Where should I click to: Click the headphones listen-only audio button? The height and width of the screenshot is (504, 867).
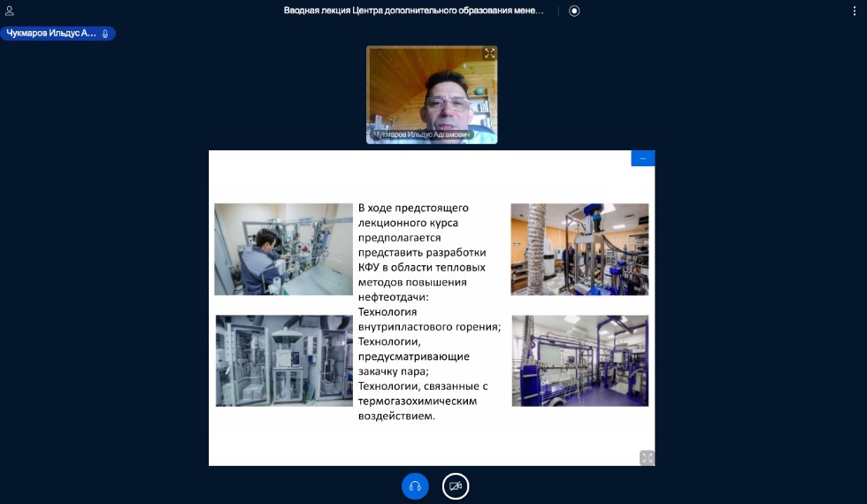pyautogui.click(x=415, y=486)
